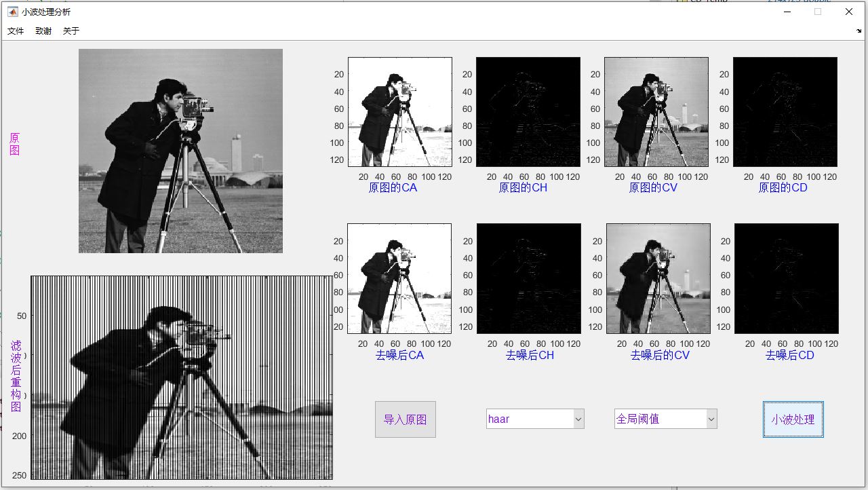Screen dimensions: 868x490
Task: Select the original cameraman image
Action: (x=180, y=151)
